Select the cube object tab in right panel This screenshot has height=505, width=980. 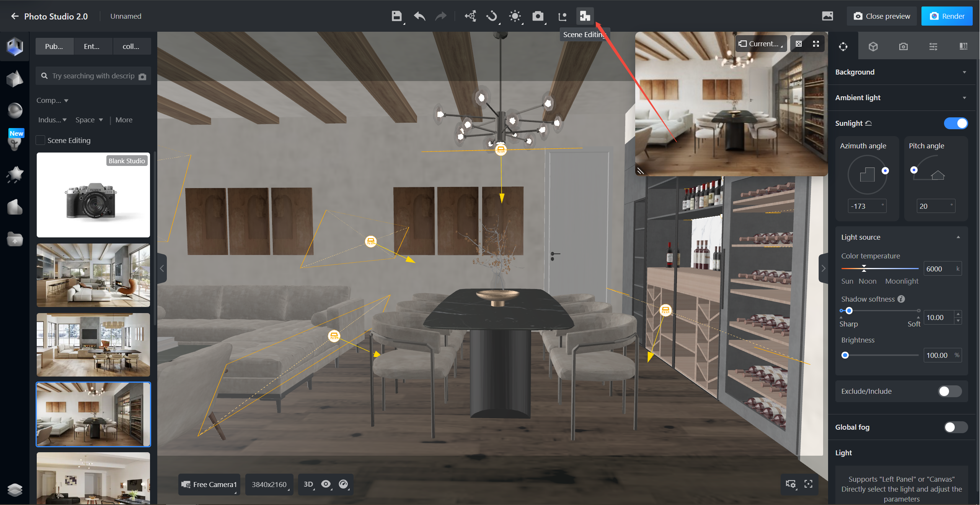(873, 46)
